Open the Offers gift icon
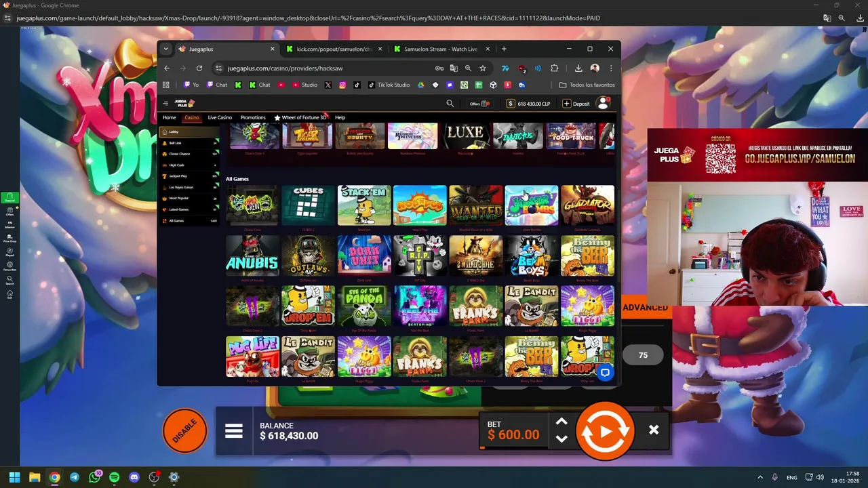Screen dimensions: 868x488 click(480, 104)
